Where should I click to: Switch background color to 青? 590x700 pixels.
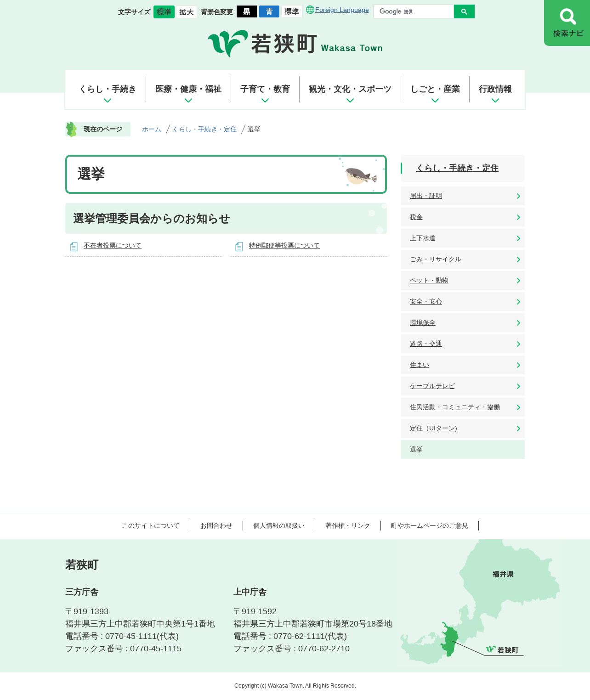[x=269, y=11]
